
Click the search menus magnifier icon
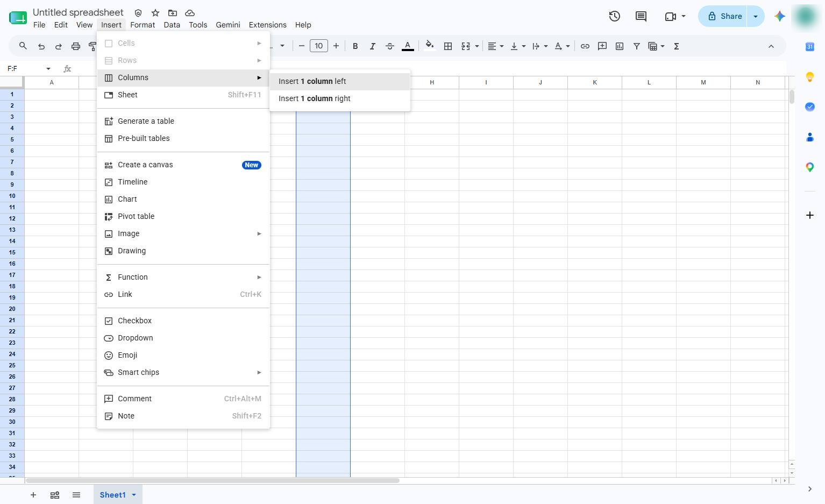coord(23,46)
